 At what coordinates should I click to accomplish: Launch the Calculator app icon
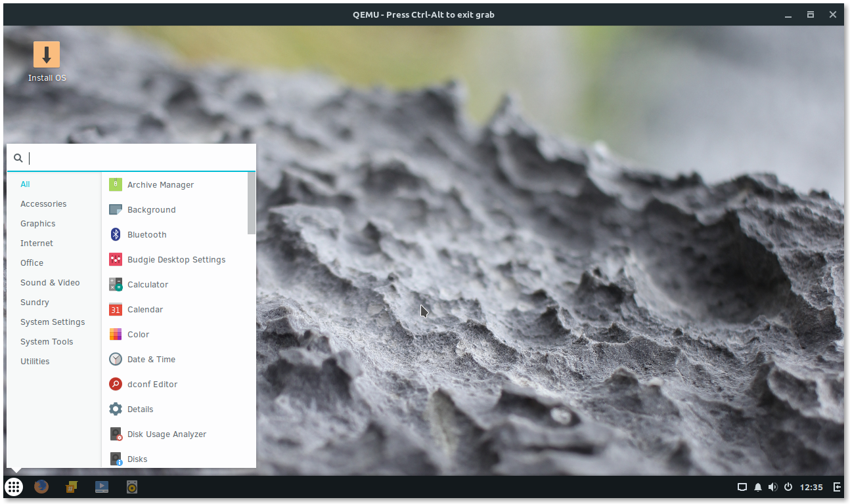[x=116, y=284]
